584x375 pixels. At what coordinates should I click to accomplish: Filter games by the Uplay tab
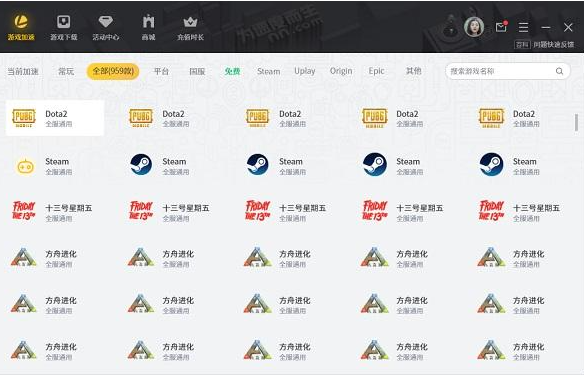click(305, 71)
